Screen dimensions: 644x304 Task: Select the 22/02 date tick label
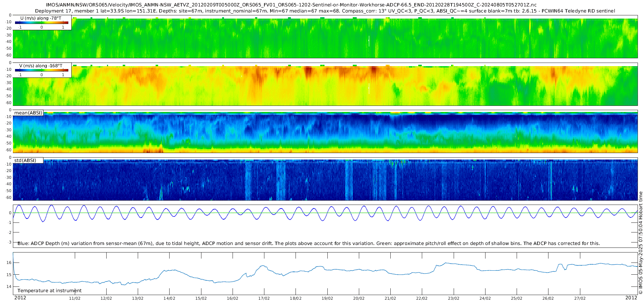click(422, 298)
